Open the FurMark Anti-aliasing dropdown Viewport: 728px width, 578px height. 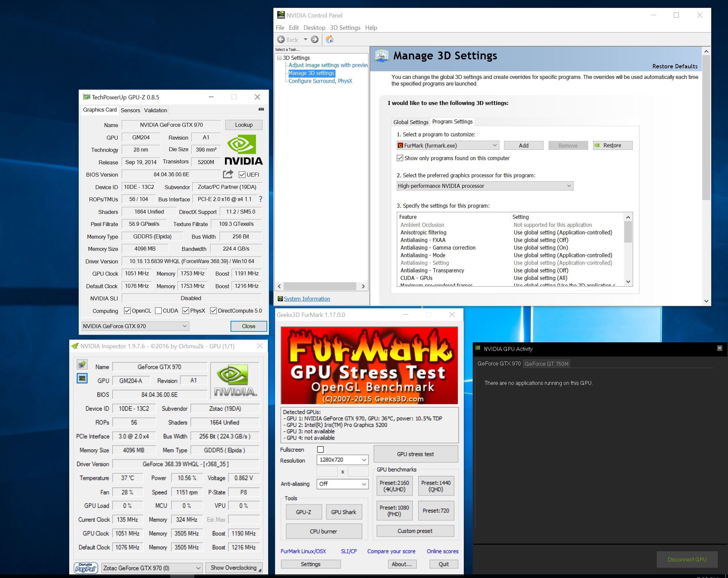pos(342,484)
